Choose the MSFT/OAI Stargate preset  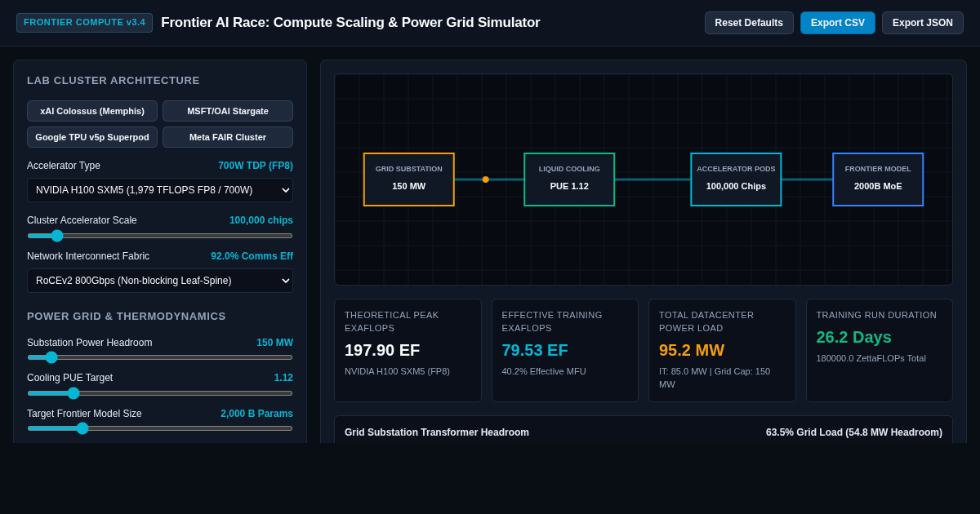pos(228,111)
